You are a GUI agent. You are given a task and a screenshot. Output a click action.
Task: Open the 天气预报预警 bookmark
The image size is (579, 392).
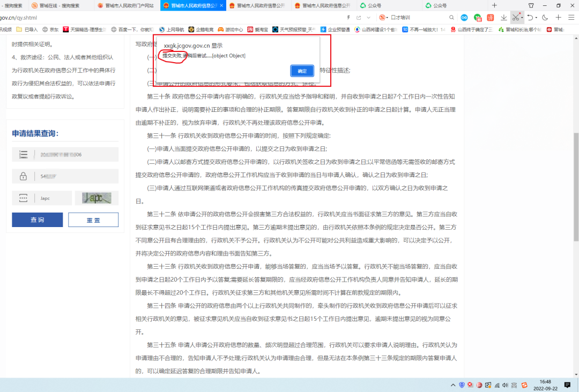294,29
